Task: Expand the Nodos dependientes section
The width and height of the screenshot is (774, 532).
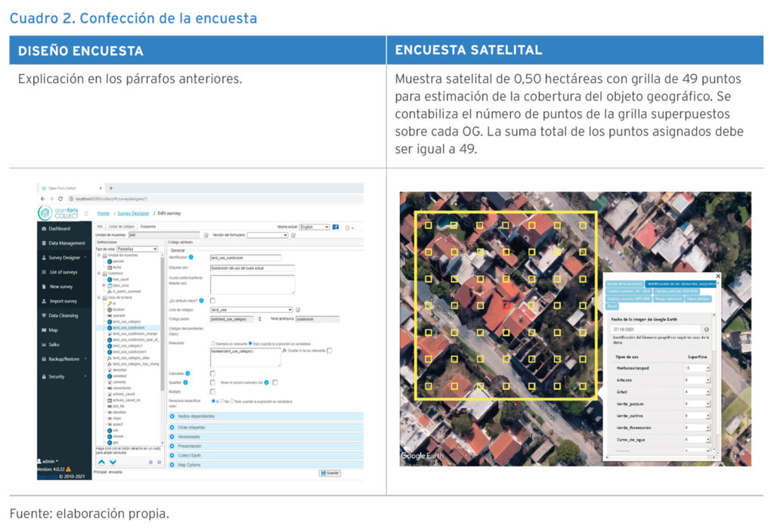Action: pos(266,416)
